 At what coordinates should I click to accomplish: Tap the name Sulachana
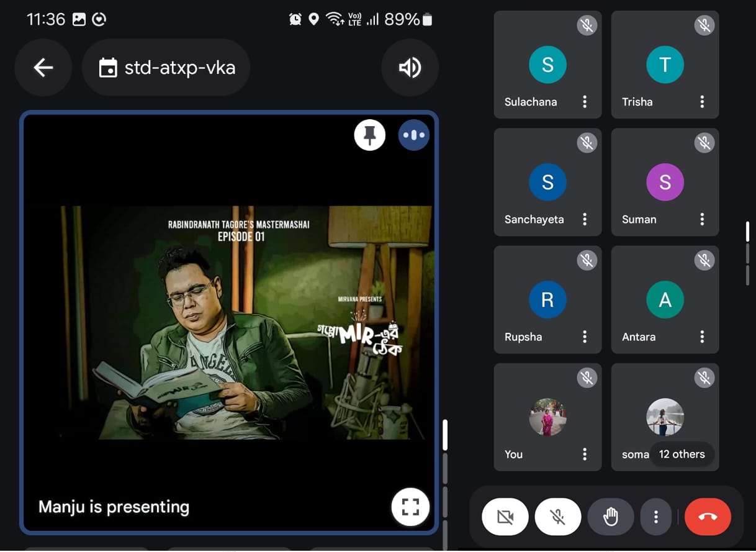[531, 102]
